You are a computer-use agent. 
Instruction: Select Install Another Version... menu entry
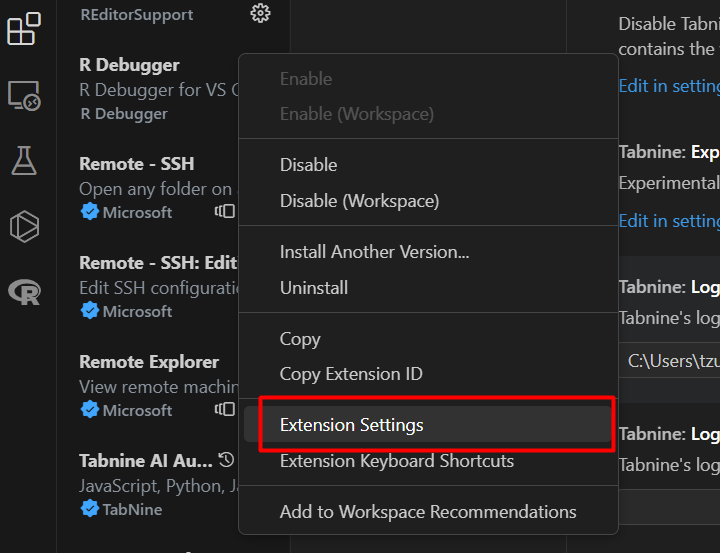[x=428, y=252]
